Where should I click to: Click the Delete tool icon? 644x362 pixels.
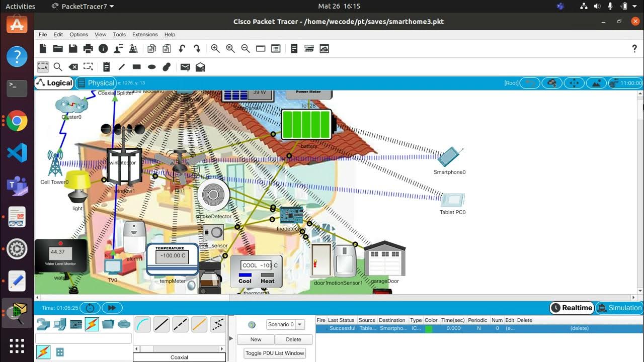click(x=73, y=67)
